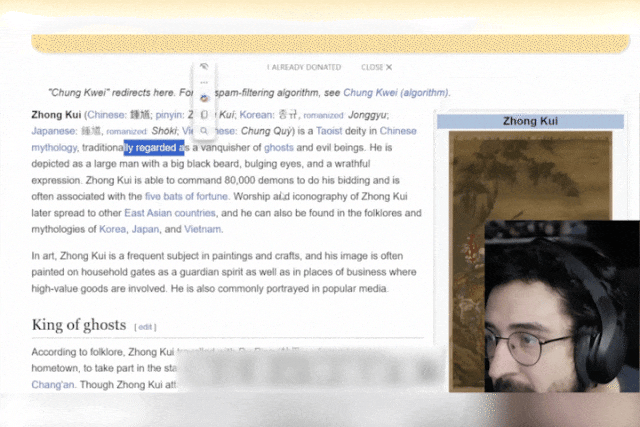The image size is (640, 427).
Task: Click the bold Zhong Kui at article start
Action: (x=56, y=115)
